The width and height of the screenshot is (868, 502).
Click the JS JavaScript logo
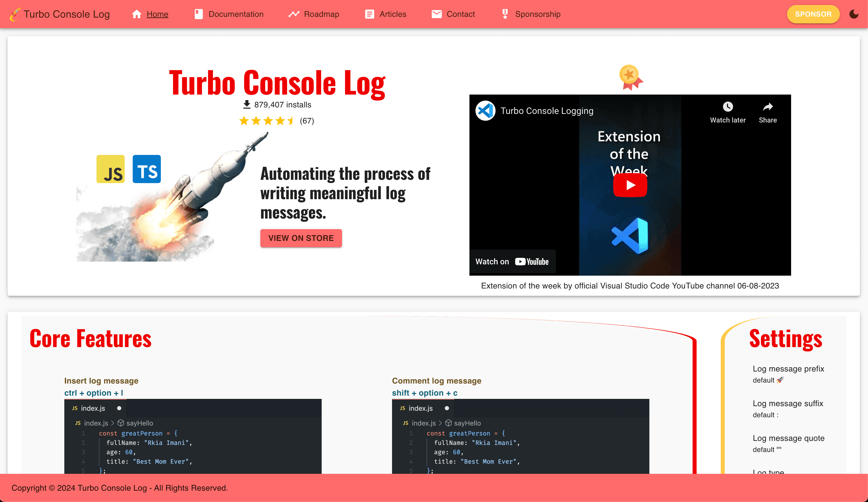(x=111, y=169)
